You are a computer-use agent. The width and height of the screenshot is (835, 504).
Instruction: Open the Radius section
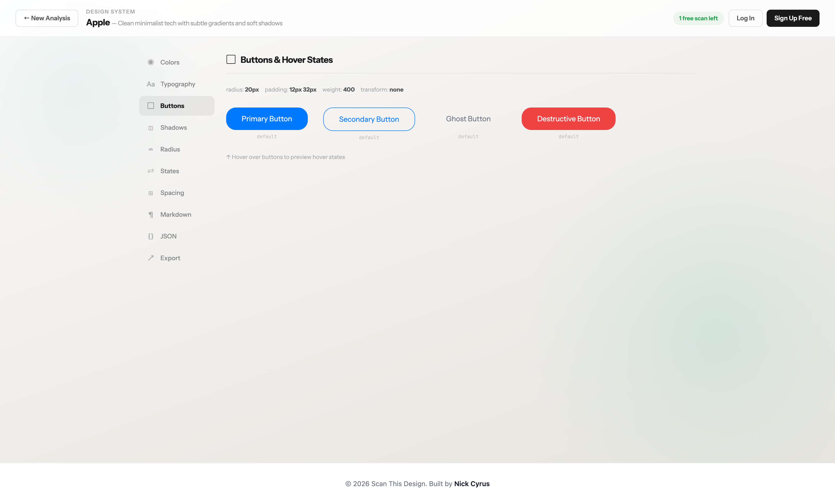click(177, 150)
